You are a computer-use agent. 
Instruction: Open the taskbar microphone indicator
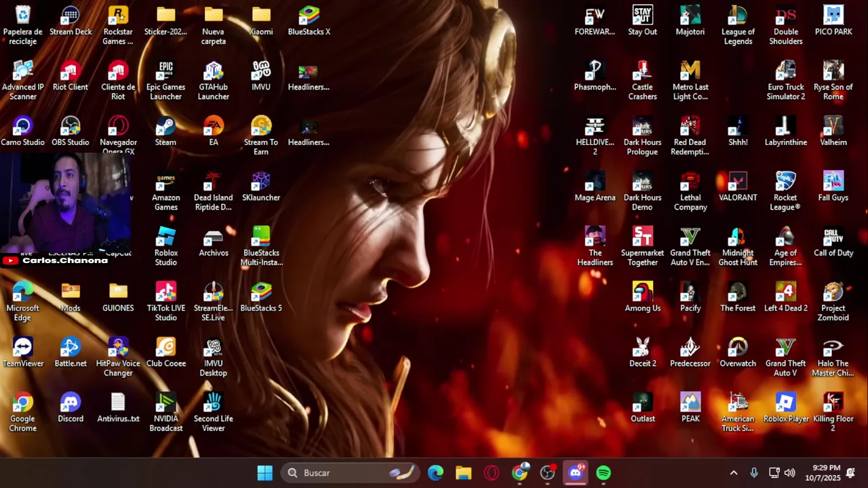click(x=754, y=473)
